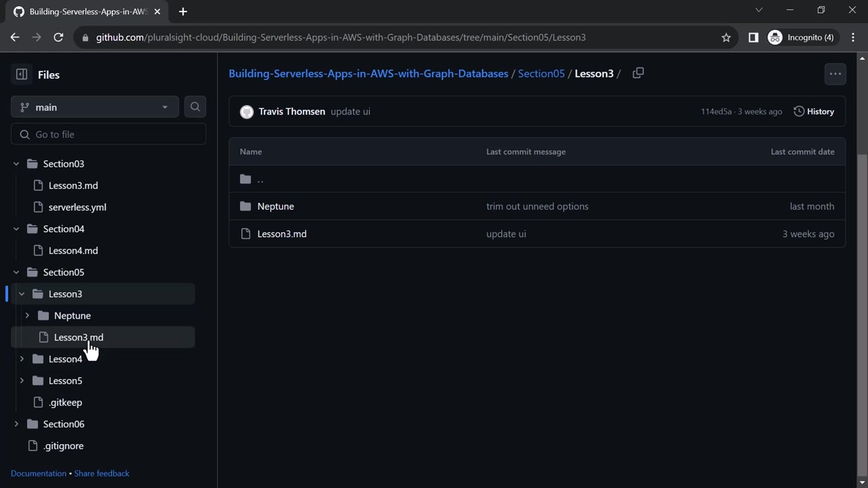Viewport: 868px width, 488px height.
Task: Reload the page in browser
Action: coord(58,37)
